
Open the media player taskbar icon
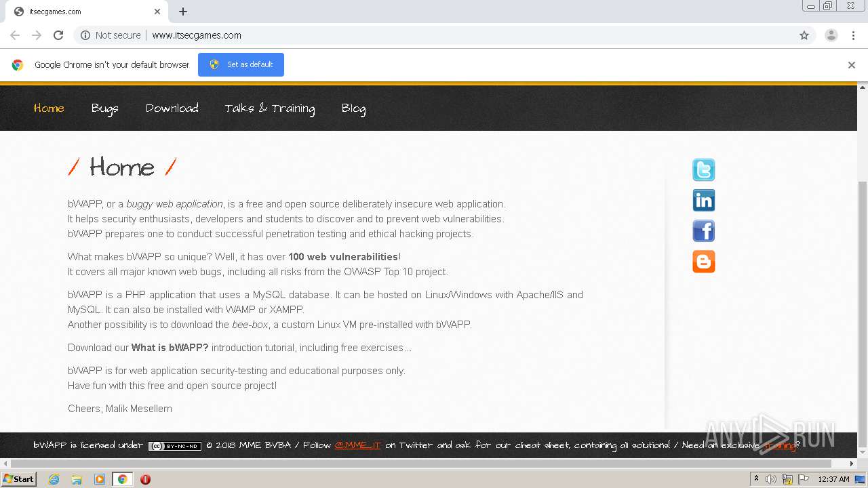coord(100,479)
